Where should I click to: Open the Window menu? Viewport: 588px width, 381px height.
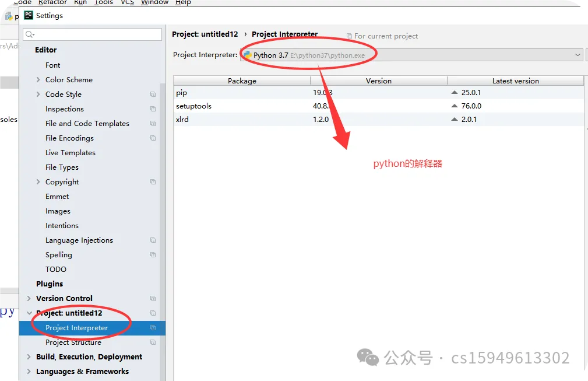[x=154, y=2]
